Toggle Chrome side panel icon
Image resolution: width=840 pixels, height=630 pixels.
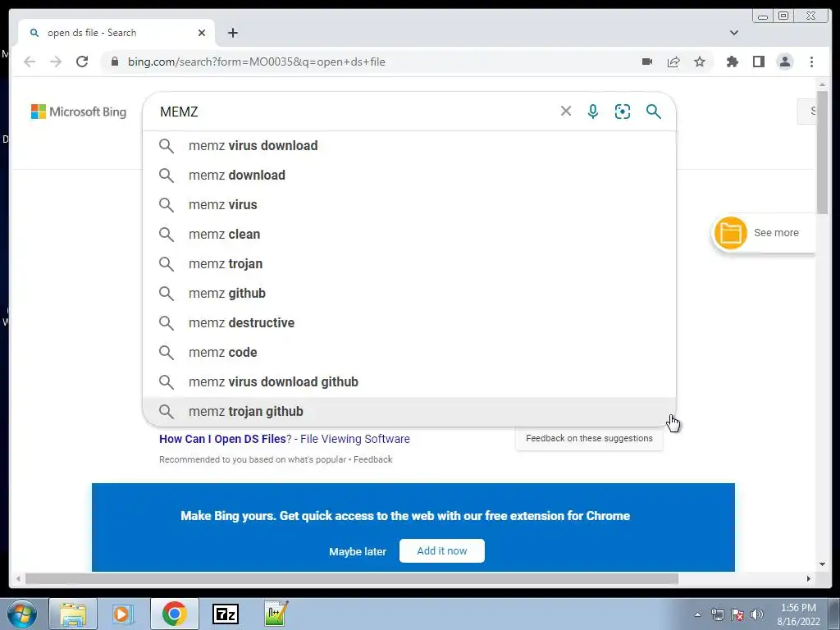(759, 62)
